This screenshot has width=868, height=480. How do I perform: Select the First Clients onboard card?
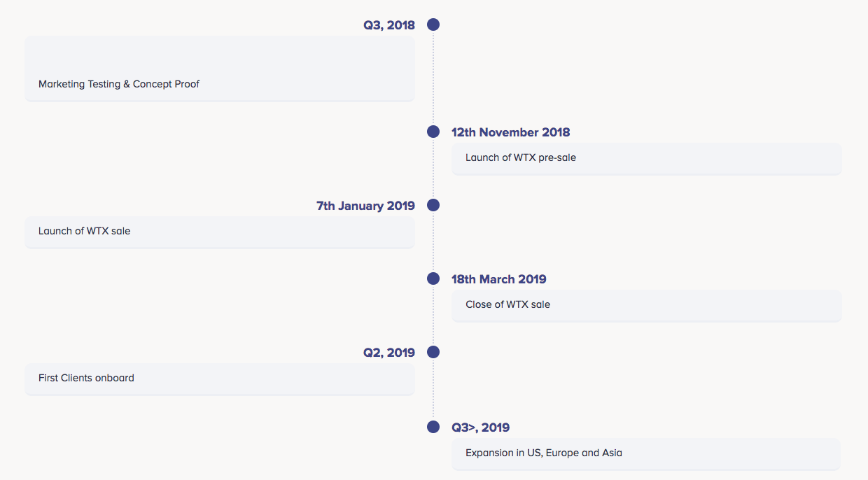[x=220, y=379]
